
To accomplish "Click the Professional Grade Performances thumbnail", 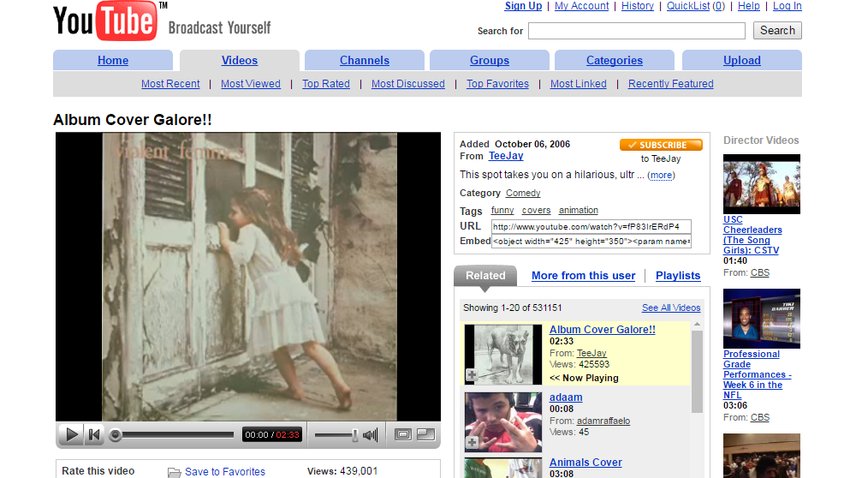I will (762, 319).
